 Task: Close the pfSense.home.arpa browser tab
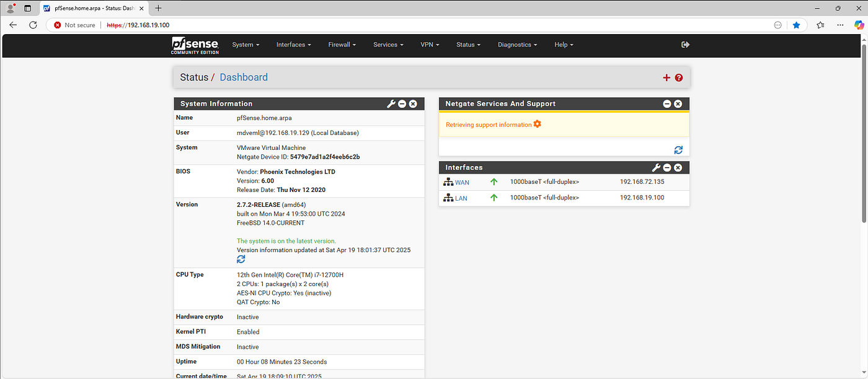141,8
